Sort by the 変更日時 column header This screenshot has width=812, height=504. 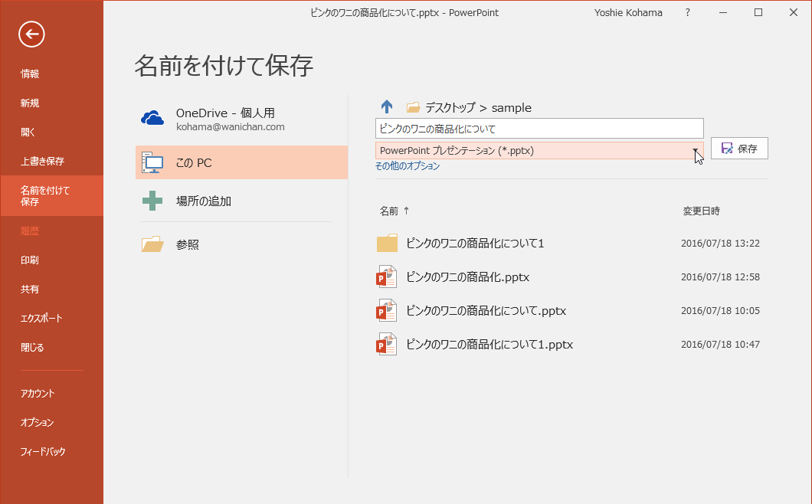point(701,211)
